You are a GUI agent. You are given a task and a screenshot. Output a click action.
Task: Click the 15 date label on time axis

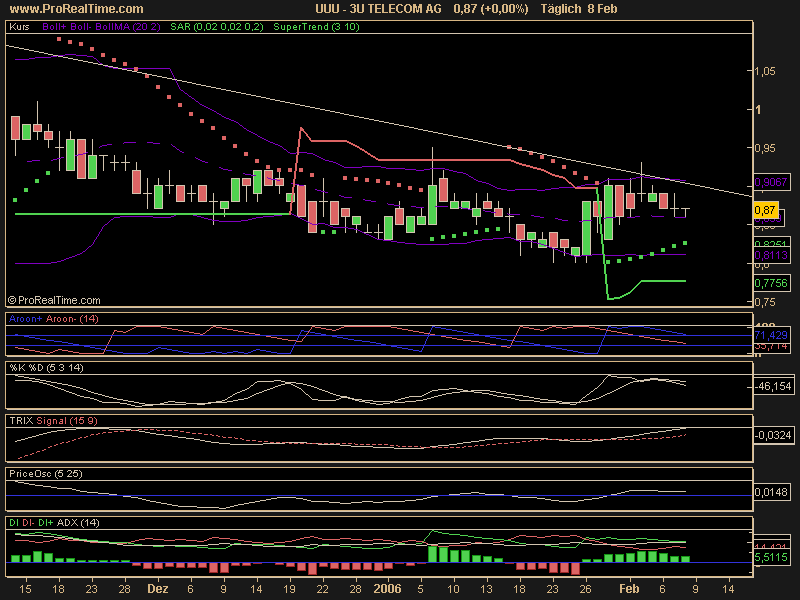click(26, 589)
